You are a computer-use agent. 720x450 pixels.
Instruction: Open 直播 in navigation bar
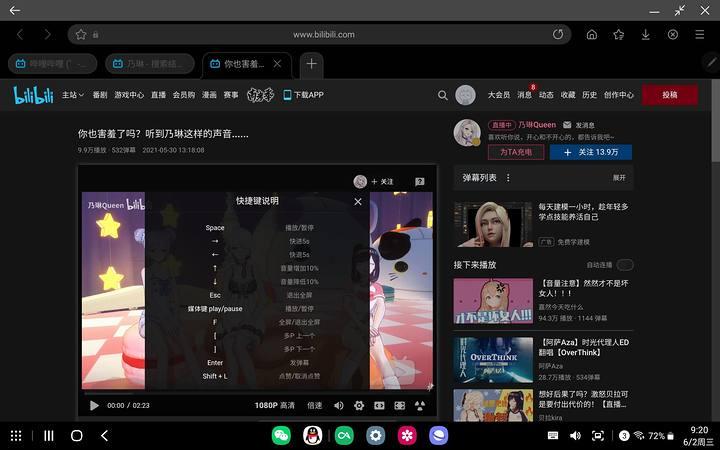(x=158, y=95)
